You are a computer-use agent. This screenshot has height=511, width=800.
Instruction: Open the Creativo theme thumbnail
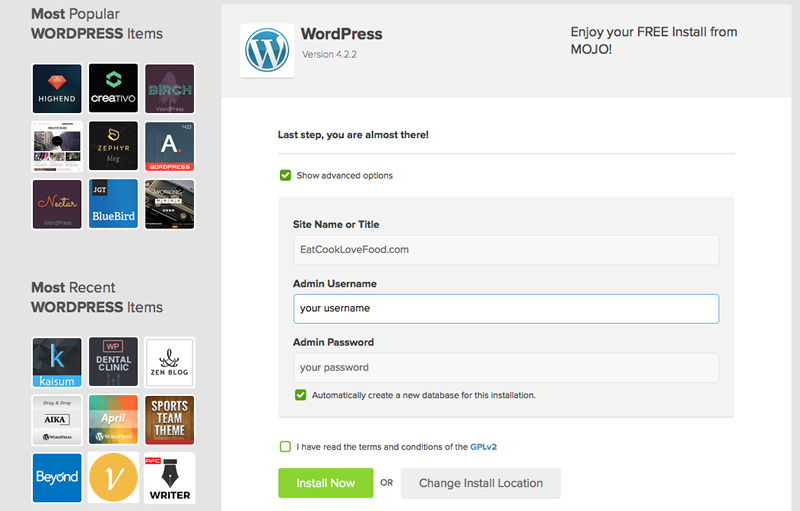tap(113, 88)
